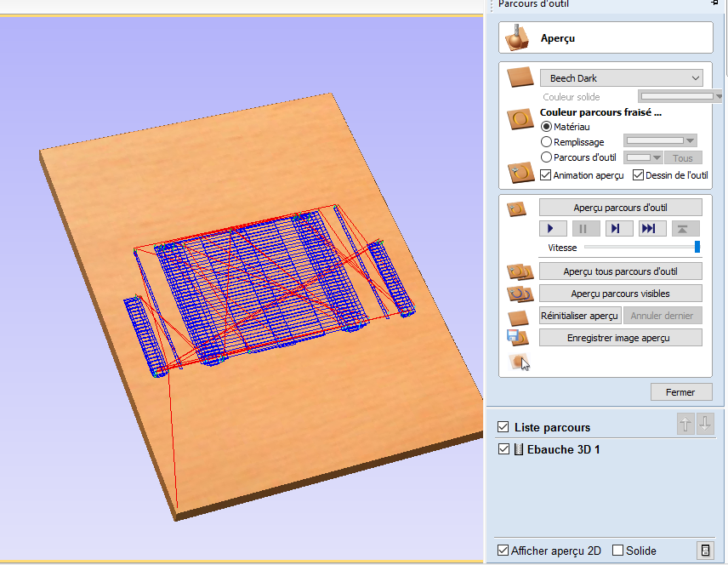The image size is (728, 565).
Task: Click the retract tool playback button
Action: (685, 228)
